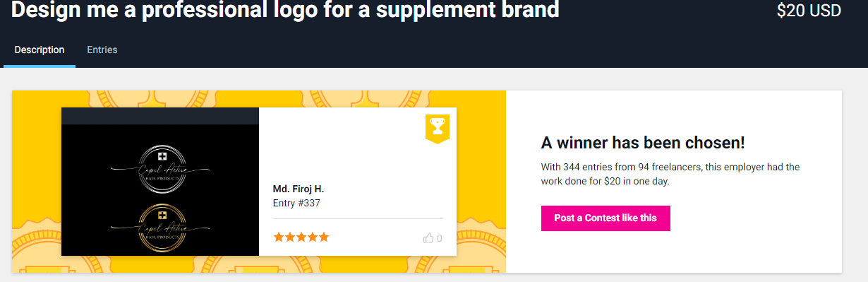
Task: Click the Post a Contest like this button
Action: pos(605,218)
